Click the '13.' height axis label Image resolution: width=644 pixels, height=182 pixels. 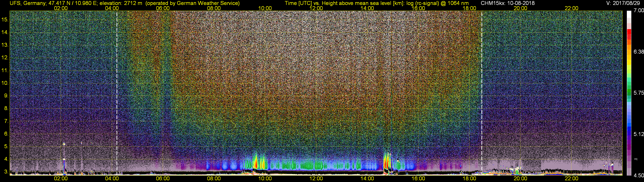pyautogui.click(x=5, y=45)
